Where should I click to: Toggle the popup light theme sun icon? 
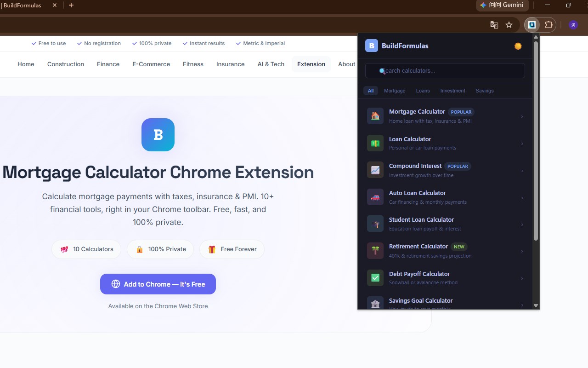coord(518,46)
